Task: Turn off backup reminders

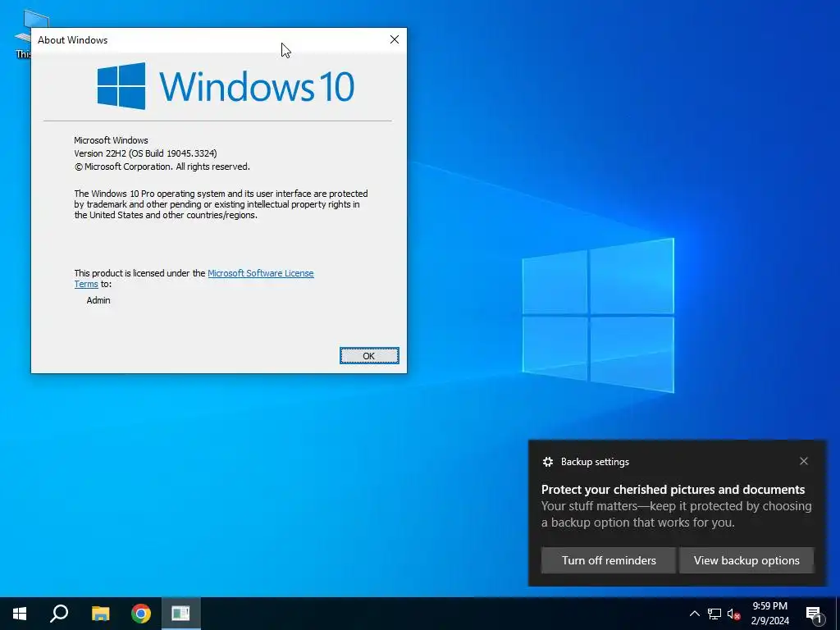Action: tap(609, 560)
